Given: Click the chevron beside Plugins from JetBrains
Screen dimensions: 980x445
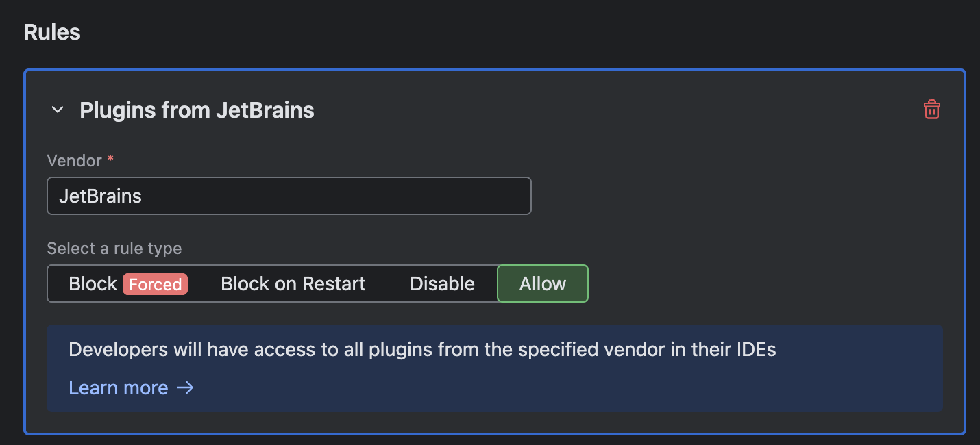Looking at the screenshot, I should [x=58, y=110].
